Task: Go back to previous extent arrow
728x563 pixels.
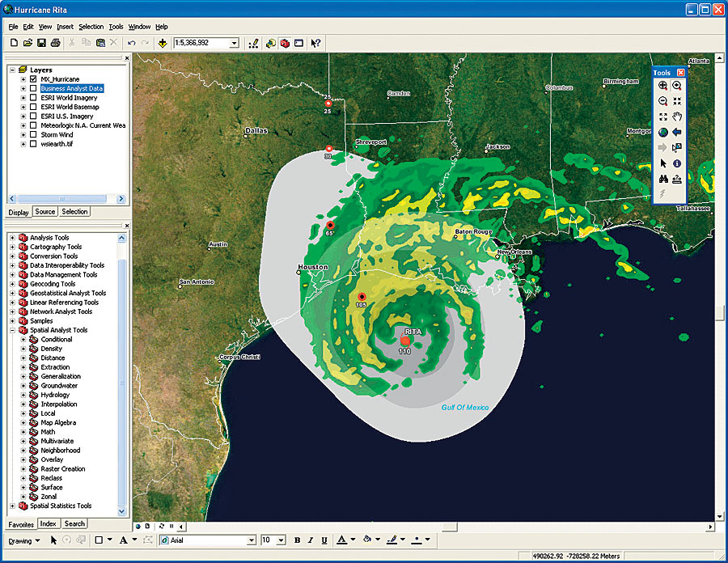Action: pos(677,133)
